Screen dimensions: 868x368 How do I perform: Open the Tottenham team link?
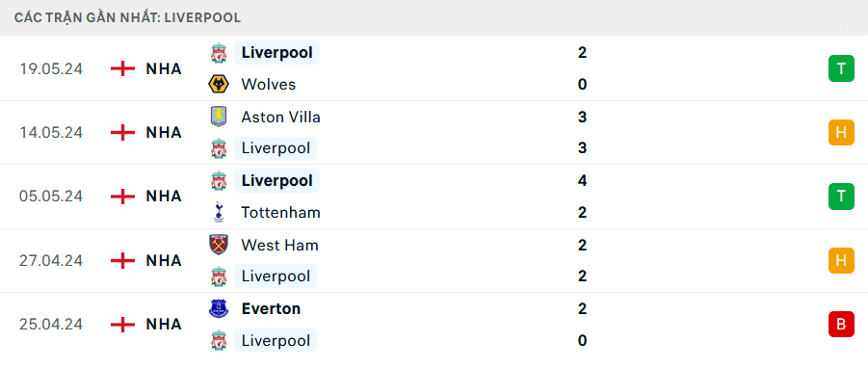click(280, 213)
